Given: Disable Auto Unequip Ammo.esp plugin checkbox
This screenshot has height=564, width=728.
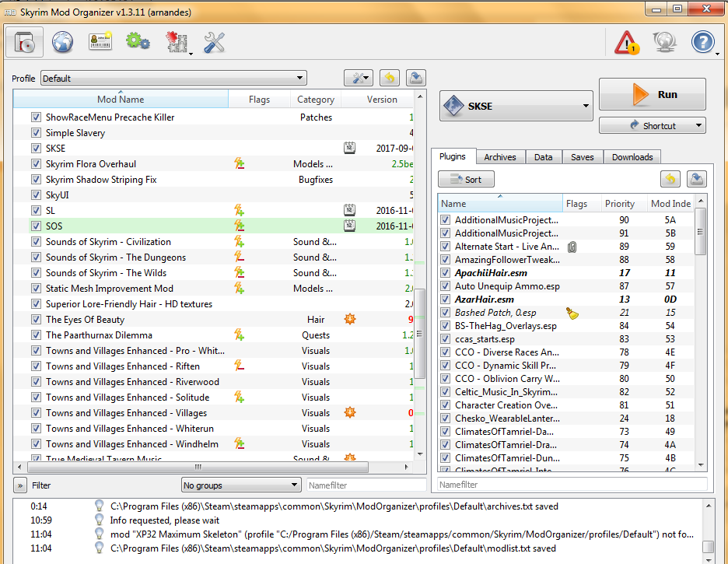Looking at the screenshot, I should click(445, 286).
